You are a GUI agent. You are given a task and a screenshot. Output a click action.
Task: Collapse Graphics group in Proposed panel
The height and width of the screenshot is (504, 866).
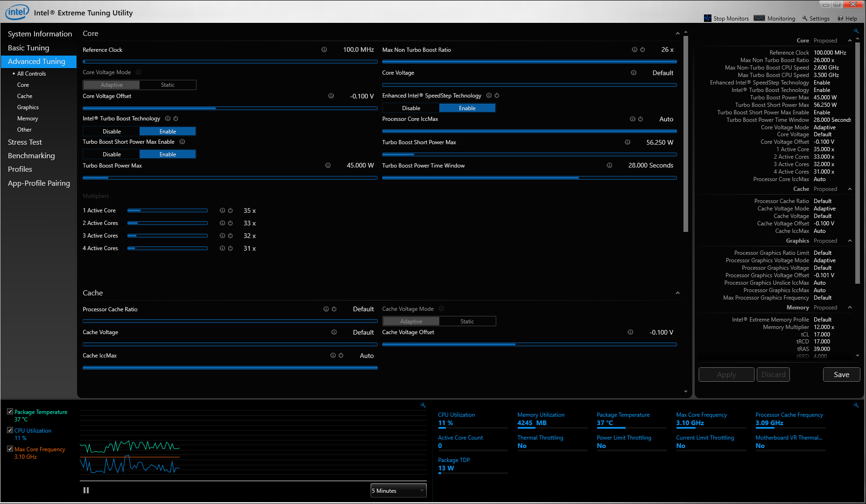pyautogui.click(x=850, y=241)
